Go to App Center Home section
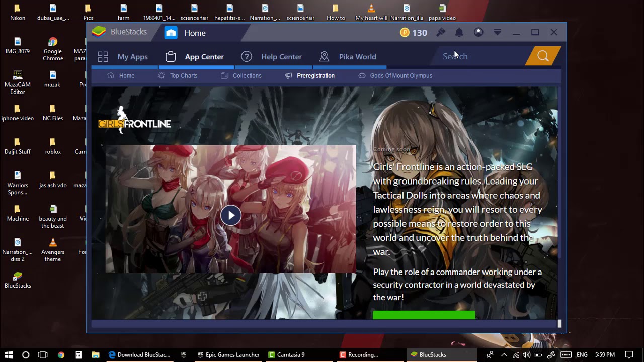This screenshot has height=362, width=644. 121,75
